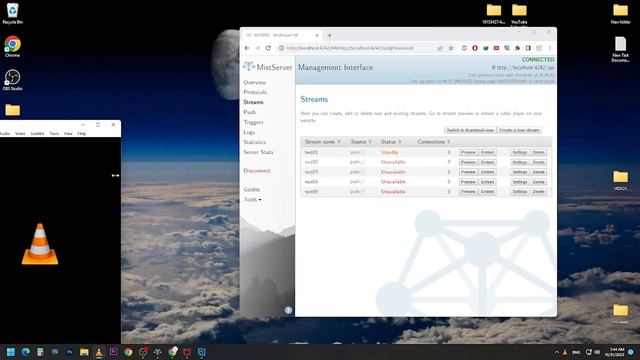Screen dimensions: 640x360
Task: Expand the Tools dropdown in MistServer sidebar
Action: [252, 200]
